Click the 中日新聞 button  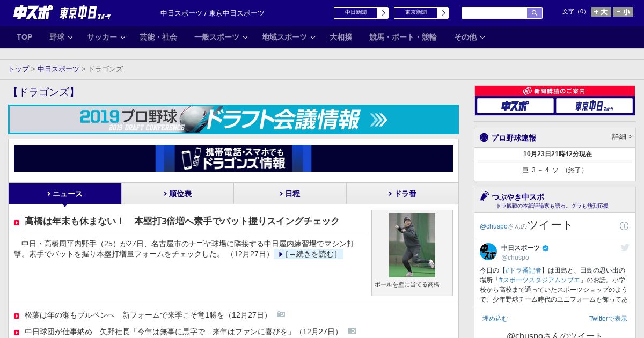coord(355,13)
